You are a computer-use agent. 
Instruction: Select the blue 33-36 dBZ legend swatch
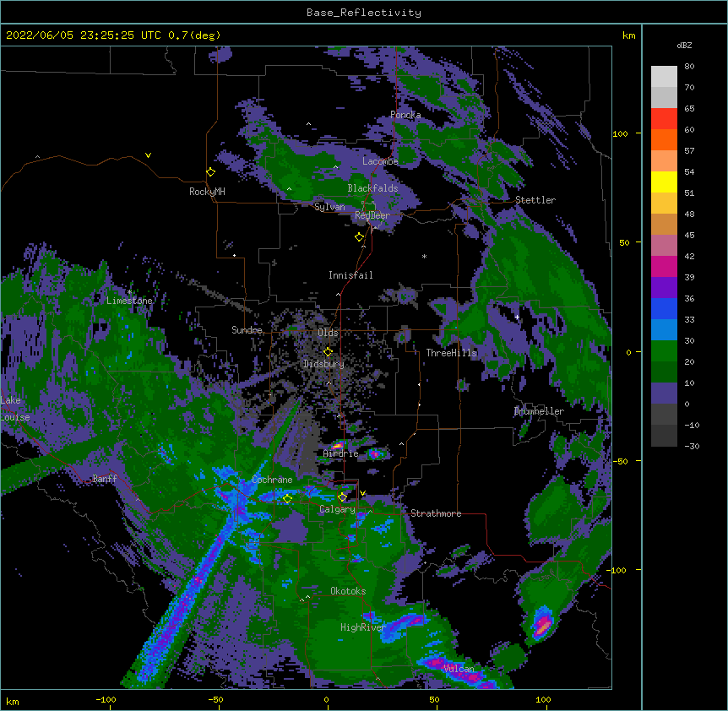pyautogui.click(x=664, y=308)
